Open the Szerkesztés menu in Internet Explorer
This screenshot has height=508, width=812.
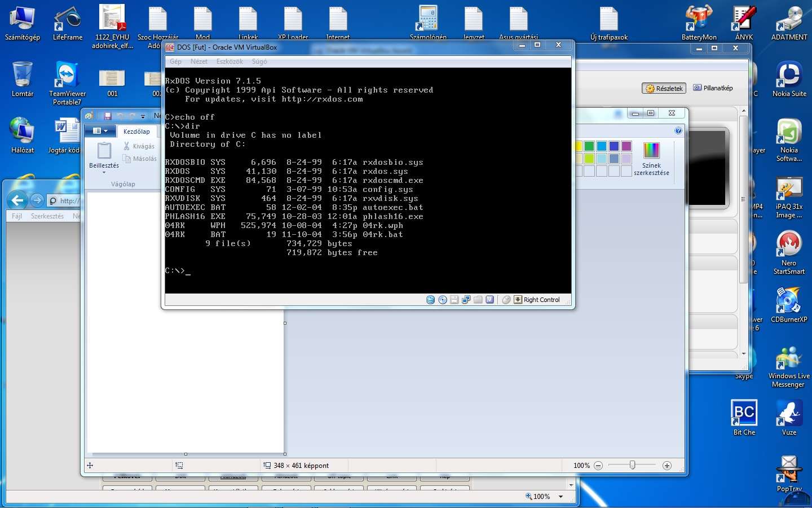coord(47,216)
